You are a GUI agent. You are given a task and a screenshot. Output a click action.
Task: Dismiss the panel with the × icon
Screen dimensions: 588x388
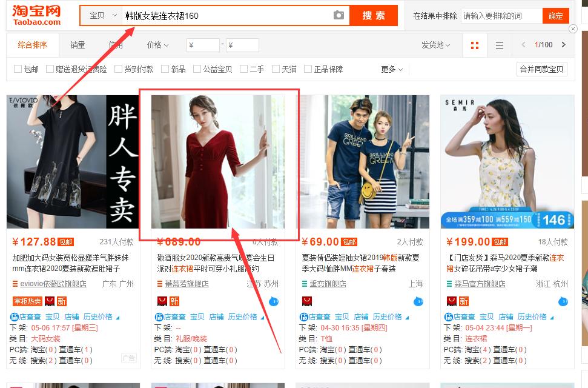pyautogui.click(x=573, y=28)
